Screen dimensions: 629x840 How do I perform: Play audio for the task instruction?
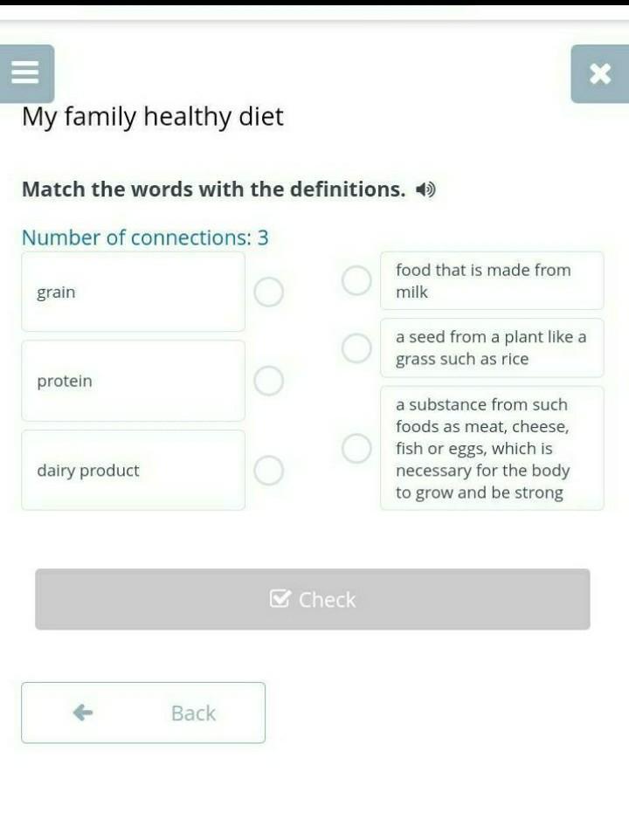point(425,189)
